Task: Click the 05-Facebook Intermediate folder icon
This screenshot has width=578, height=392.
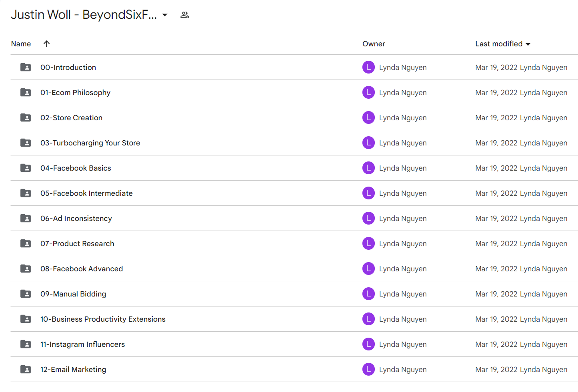Action: pos(26,193)
